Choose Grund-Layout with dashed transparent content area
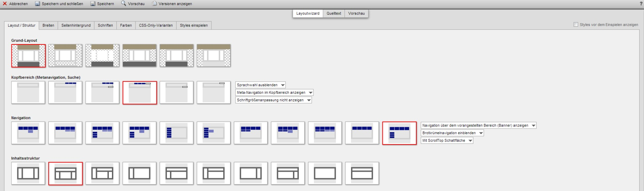 [102, 56]
